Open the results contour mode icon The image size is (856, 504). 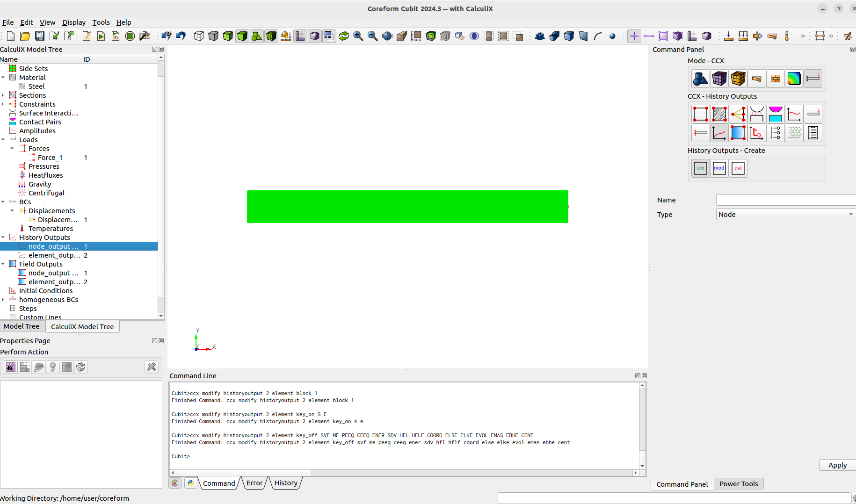coord(794,79)
